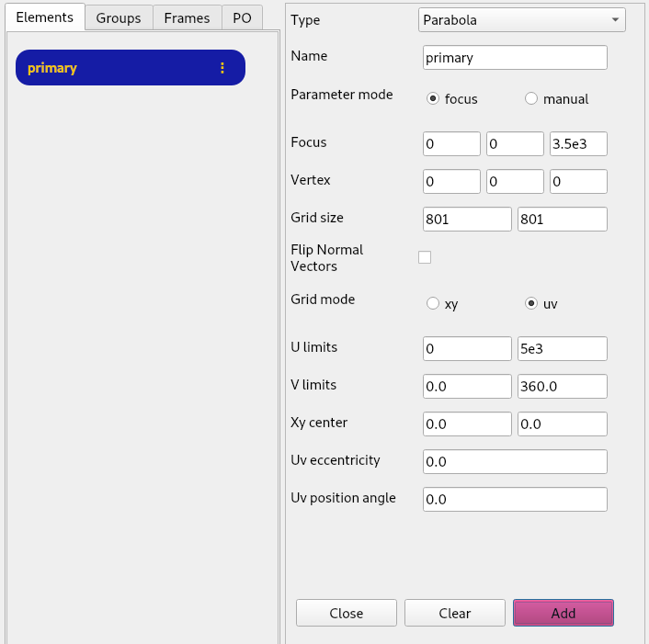Click the Uv eccentricity input field
This screenshot has width=649, height=644.
515,461
